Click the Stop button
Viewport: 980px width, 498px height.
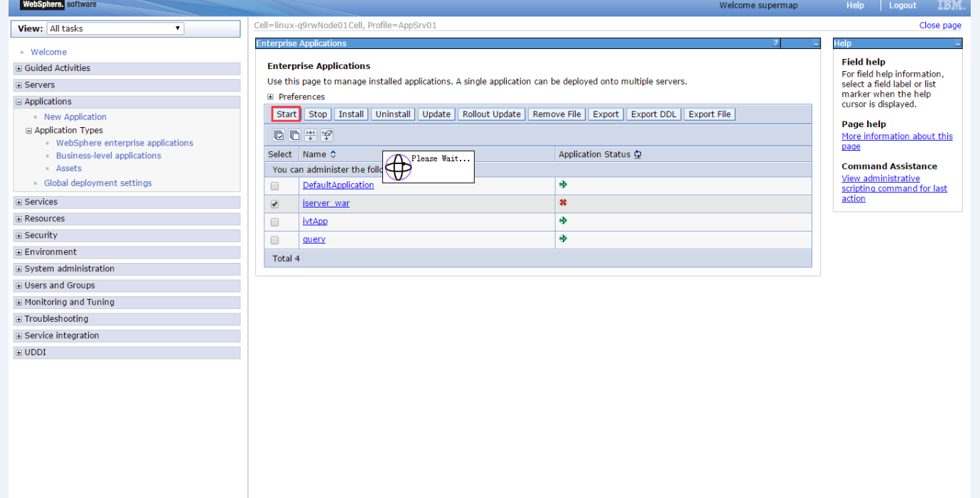tap(318, 114)
